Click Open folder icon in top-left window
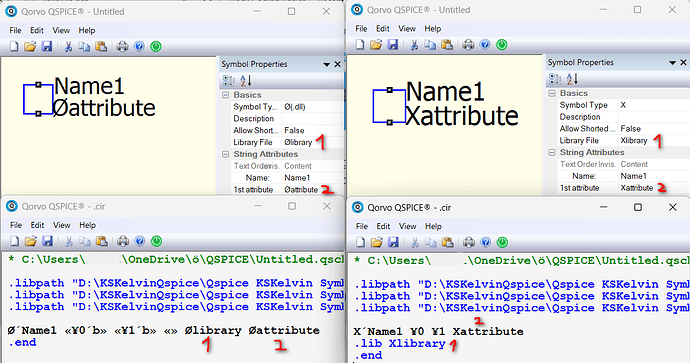The height and width of the screenshot is (363, 690). pos(30,46)
